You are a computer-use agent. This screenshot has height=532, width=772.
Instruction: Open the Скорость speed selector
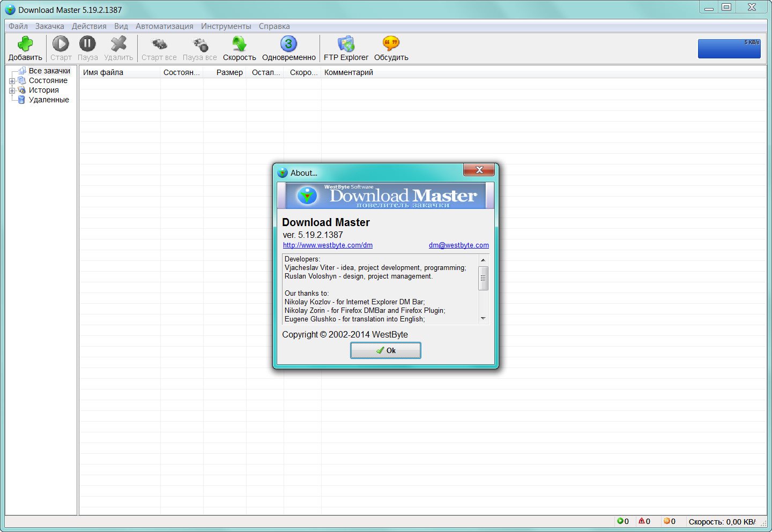239,44
